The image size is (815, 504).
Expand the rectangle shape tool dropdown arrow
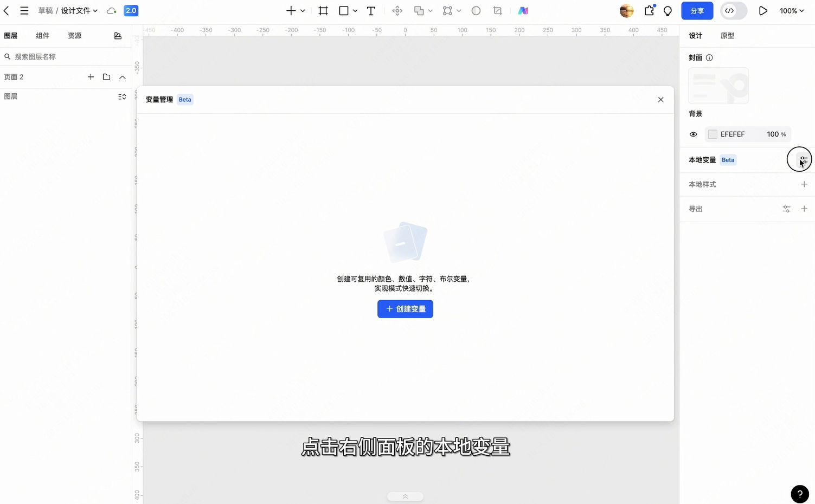[355, 11]
